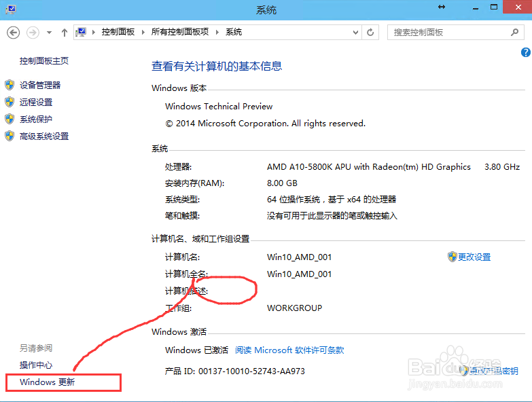Click the System window title bar icon
The image size is (532, 402).
point(10,9)
